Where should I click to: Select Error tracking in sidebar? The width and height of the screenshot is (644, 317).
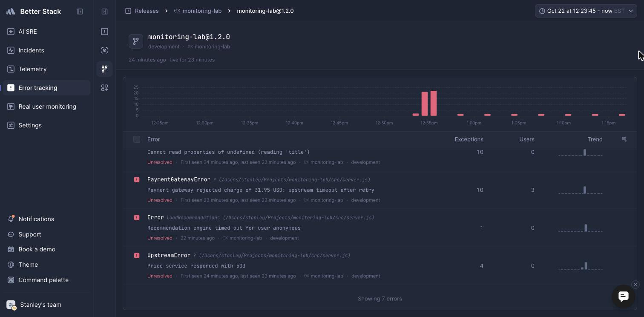tap(46, 88)
